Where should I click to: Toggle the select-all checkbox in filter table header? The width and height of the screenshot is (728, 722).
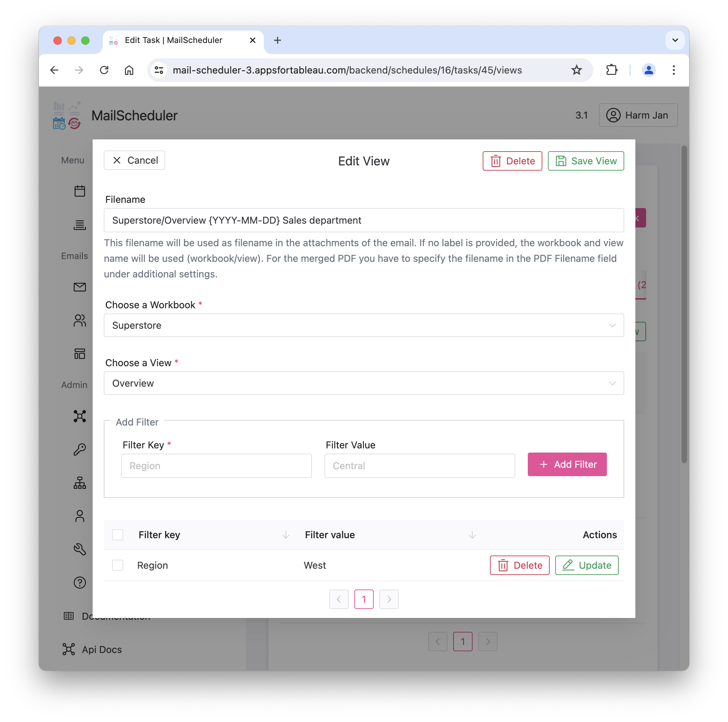[x=118, y=535]
